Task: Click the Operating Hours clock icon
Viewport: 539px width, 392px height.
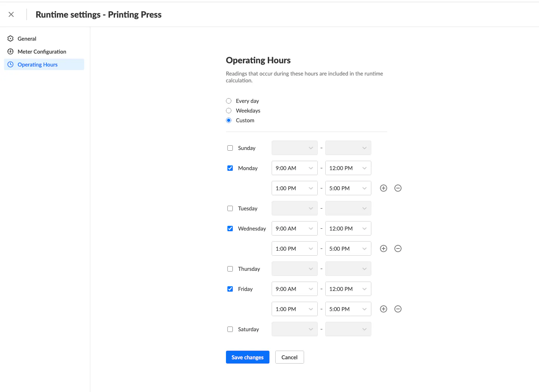Action: (10, 64)
